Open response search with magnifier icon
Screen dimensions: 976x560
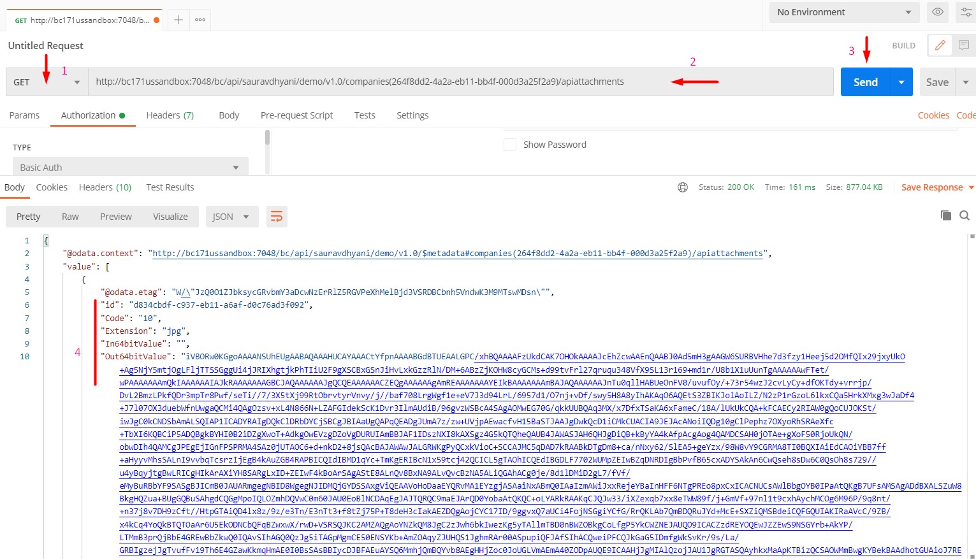coord(965,215)
